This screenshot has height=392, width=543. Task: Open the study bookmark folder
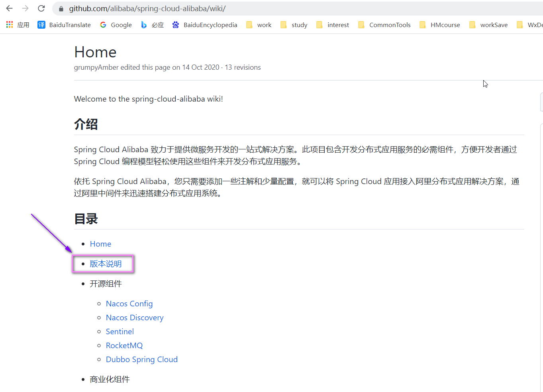click(x=294, y=25)
